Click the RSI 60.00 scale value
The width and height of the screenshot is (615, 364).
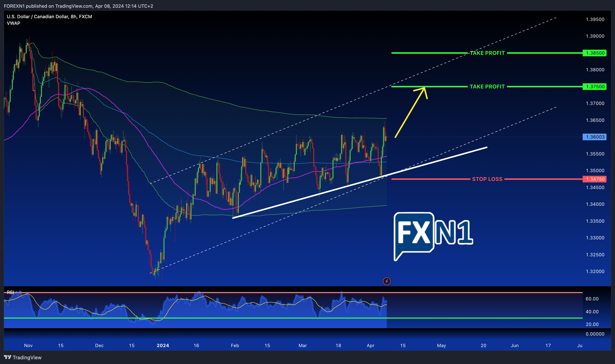pyautogui.click(x=592, y=299)
